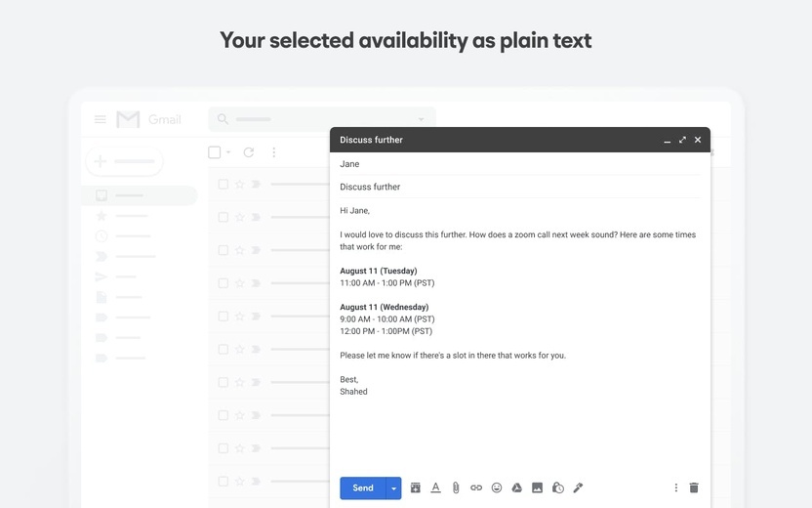Select the Inbox item in the sidebar
The height and width of the screenshot is (508, 812).
point(140,195)
